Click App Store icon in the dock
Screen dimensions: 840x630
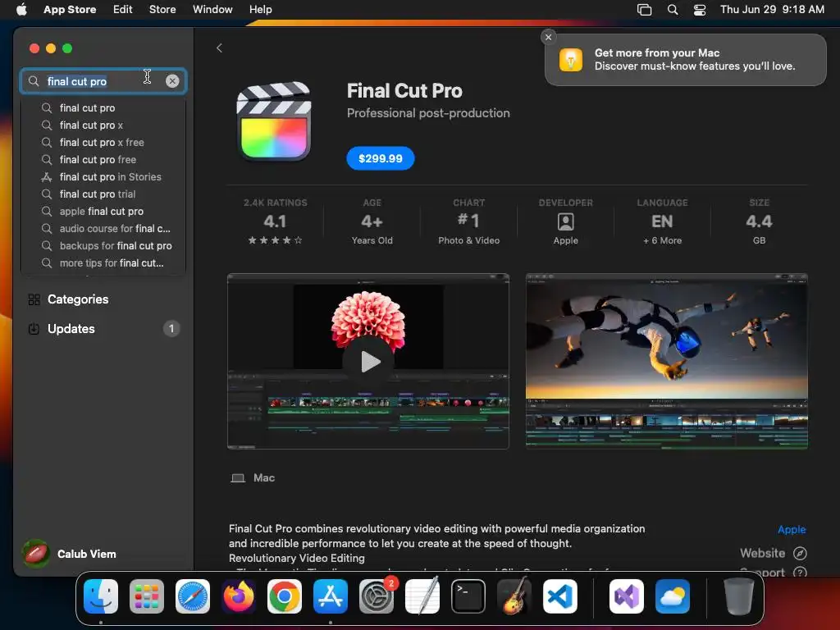[331, 596]
